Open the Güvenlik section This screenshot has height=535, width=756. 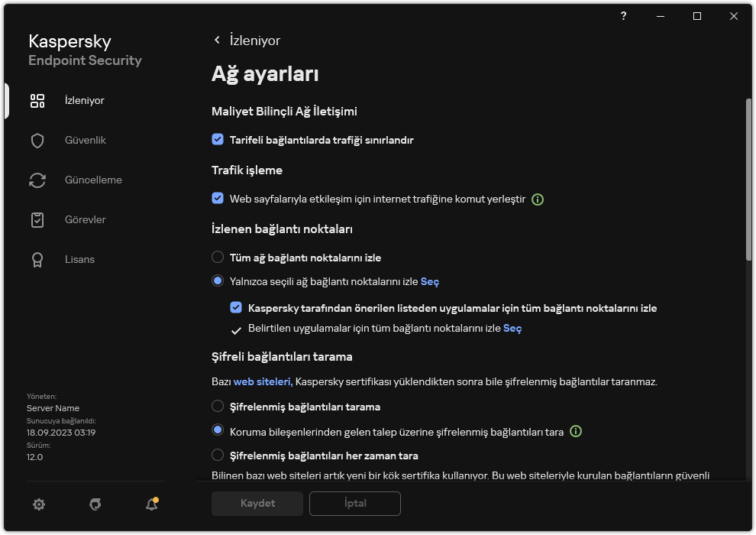pos(86,141)
